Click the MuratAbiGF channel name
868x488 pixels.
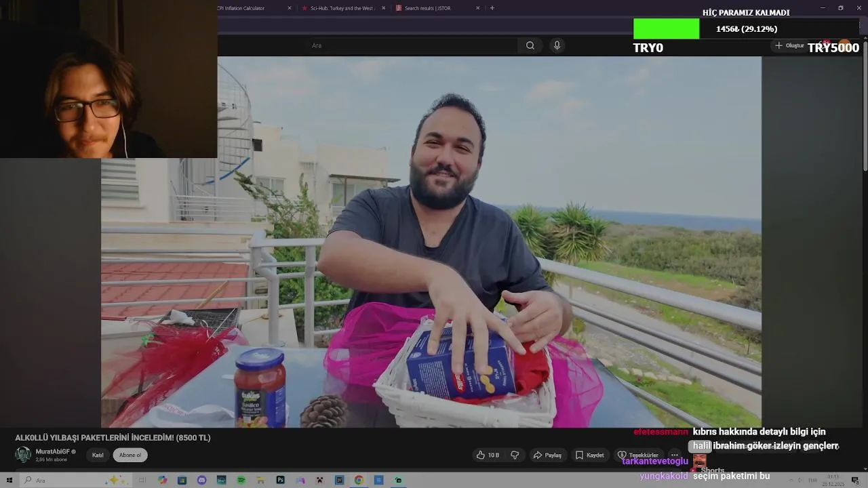click(53, 451)
